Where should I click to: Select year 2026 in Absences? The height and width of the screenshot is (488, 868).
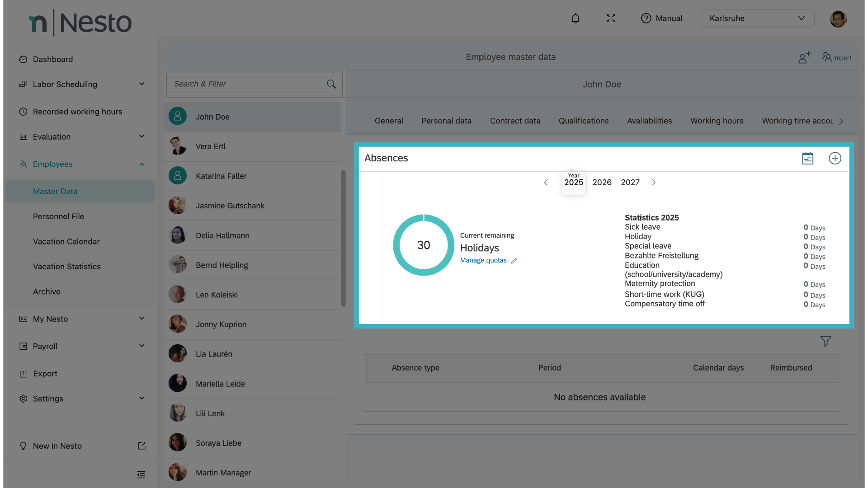[x=602, y=183]
